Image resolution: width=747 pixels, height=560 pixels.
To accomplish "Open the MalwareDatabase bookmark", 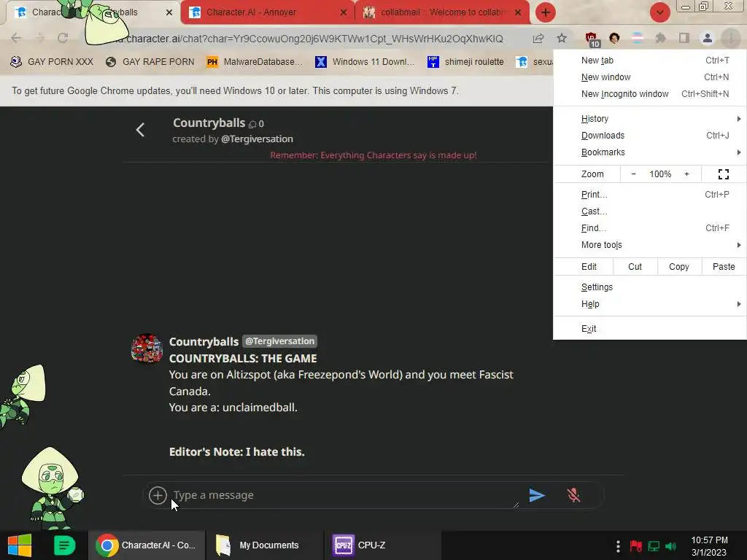I will tap(255, 62).
